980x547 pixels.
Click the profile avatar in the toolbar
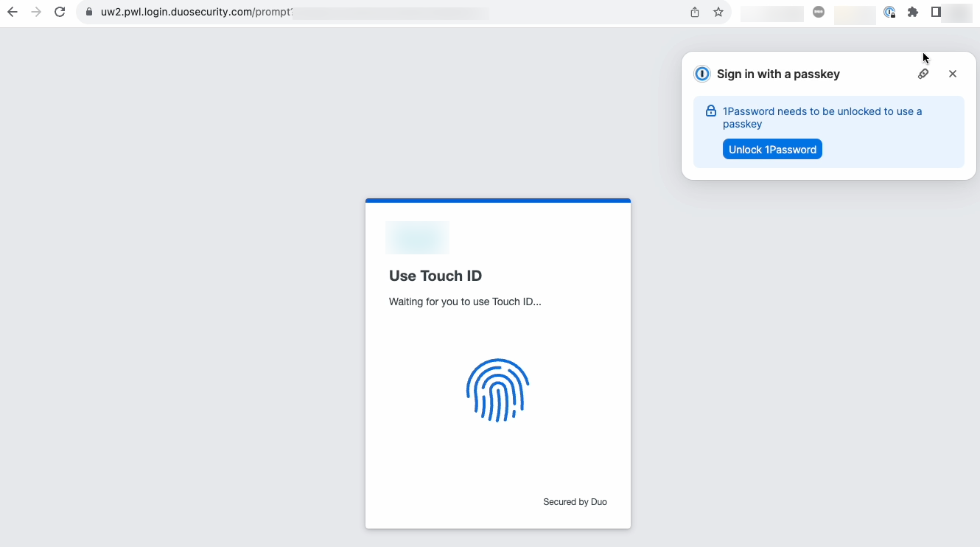[x=956, y=12]
